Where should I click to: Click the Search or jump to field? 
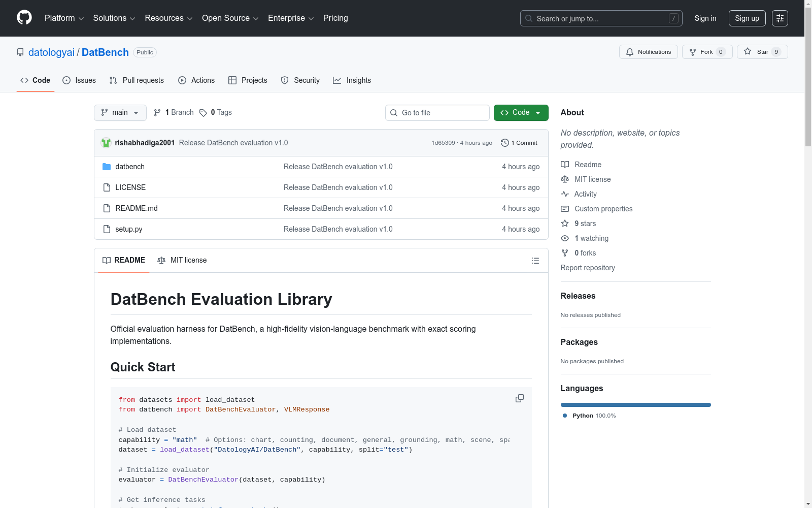click(x=601, y=18)
